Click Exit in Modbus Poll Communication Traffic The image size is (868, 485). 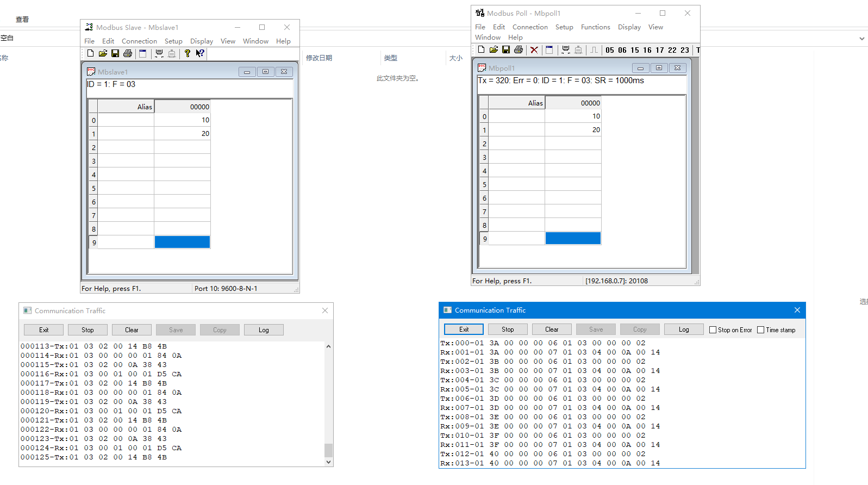point(464,329)
